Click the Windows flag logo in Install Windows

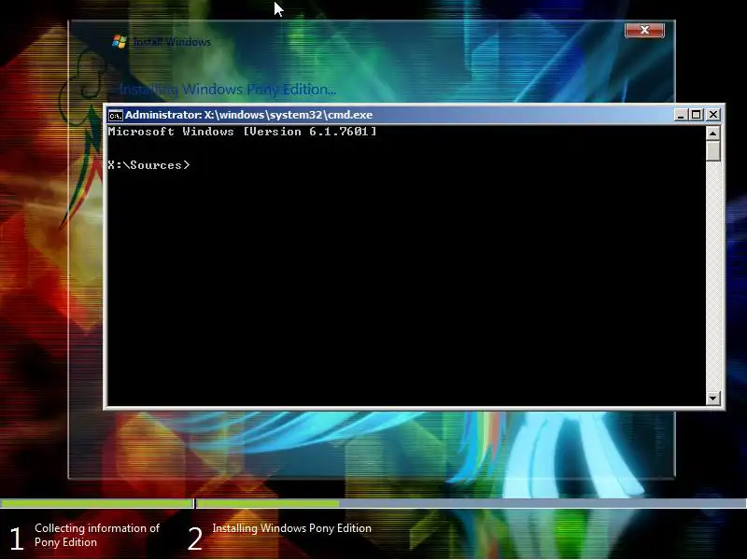[x=120, y=42]
